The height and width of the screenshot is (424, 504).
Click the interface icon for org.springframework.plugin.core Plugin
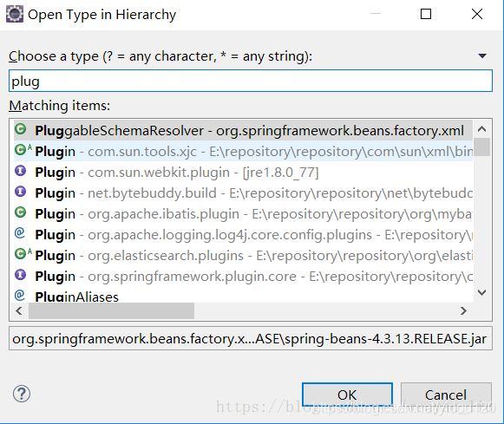click(21, 275)
